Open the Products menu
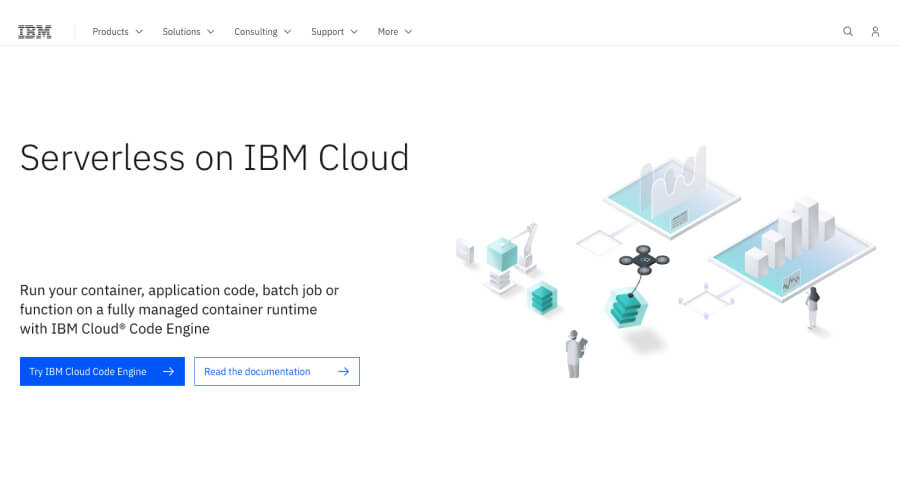Screen dimensions: 900x500 pyautogui.click(x=118, y=32)
